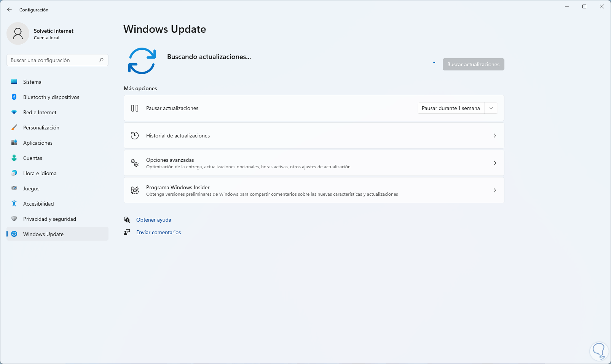Image resolution: width=611 pixels, height=364 pixels.
Task: Maximize the Configuración window
Action: click(x=584, y=6)
